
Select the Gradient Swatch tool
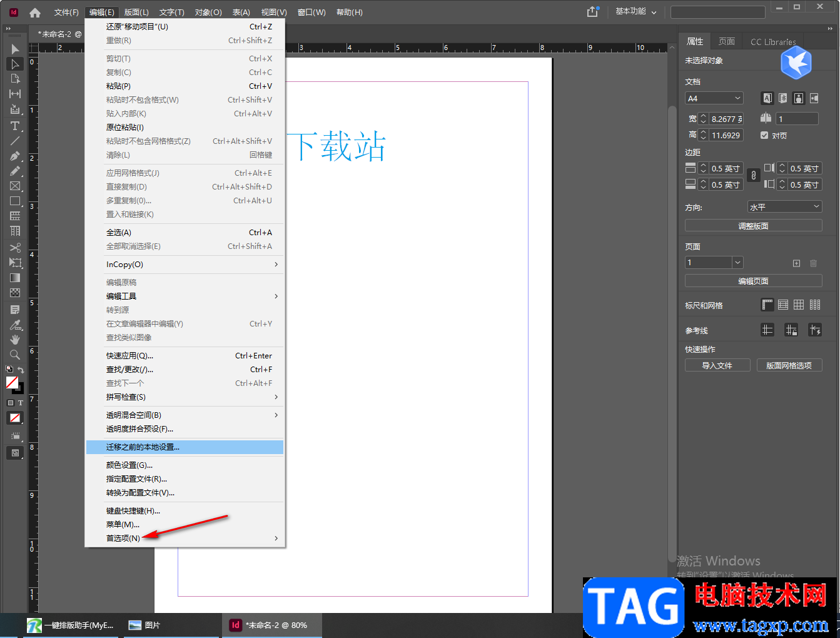pos(15,278)
